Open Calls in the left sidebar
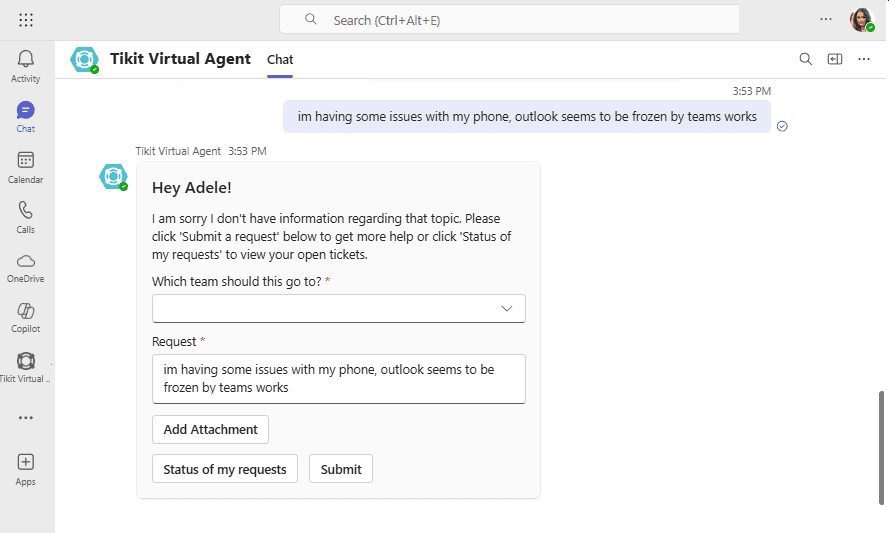 [x=26, y=217]
